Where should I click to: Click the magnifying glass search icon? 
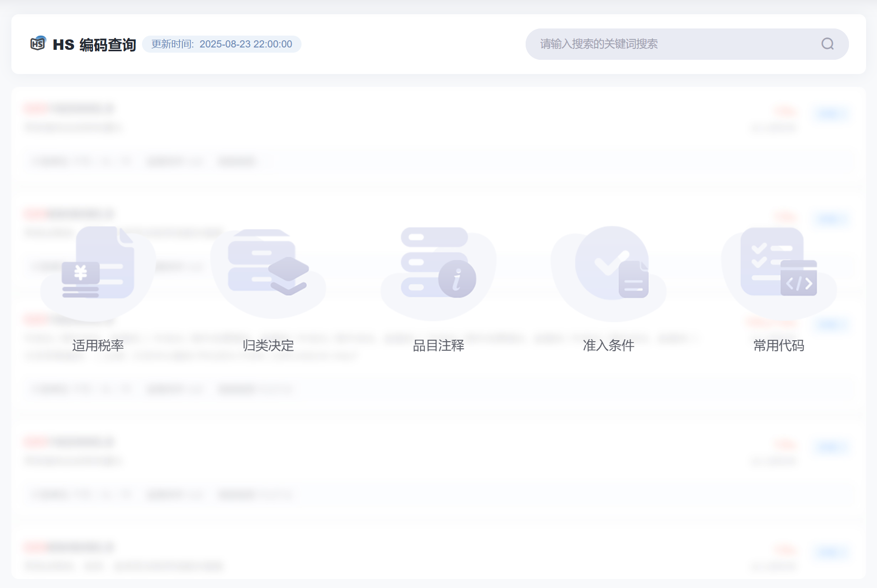pyautogui.click(x=827, y=44)
